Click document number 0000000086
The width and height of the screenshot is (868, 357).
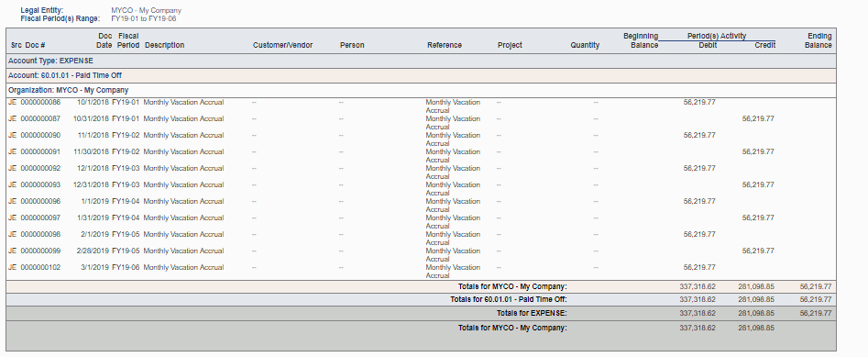pos(40,102)
